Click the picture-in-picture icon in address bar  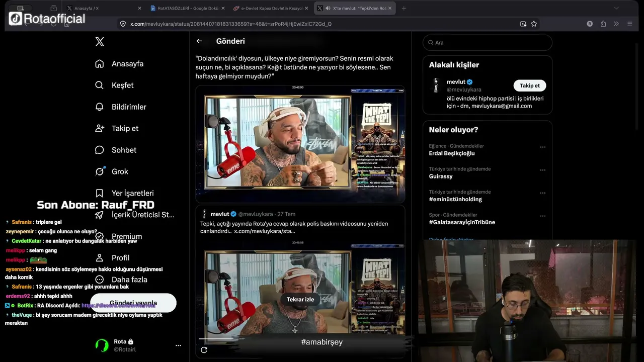523,24
